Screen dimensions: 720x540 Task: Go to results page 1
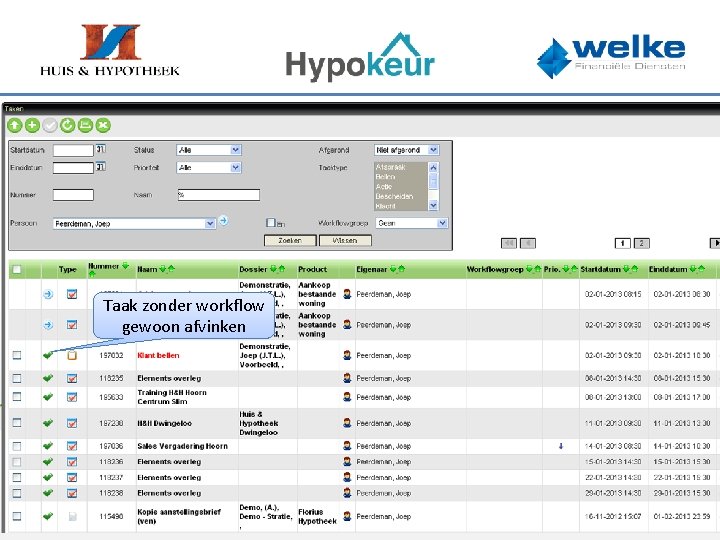pos(623,243)
